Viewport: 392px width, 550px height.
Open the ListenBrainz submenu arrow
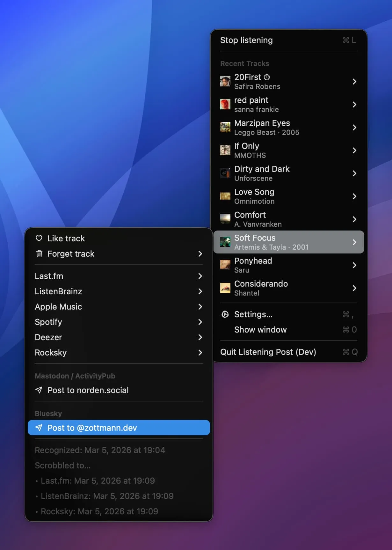click(200, 291)
